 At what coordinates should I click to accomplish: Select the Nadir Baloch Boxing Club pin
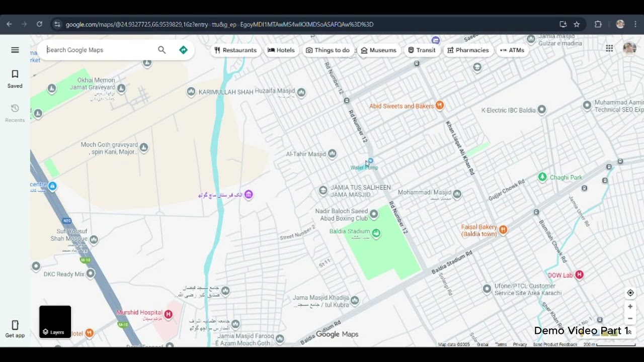(374, 215)
